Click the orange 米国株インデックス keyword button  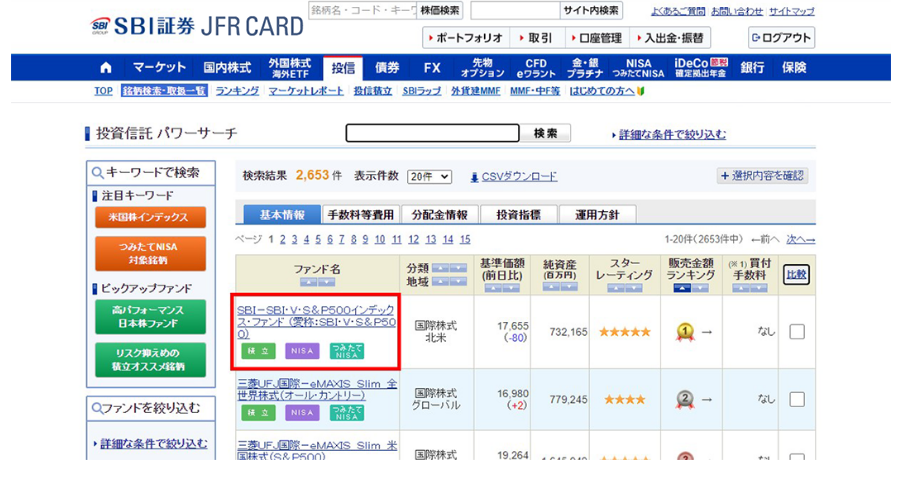[150, 217]
